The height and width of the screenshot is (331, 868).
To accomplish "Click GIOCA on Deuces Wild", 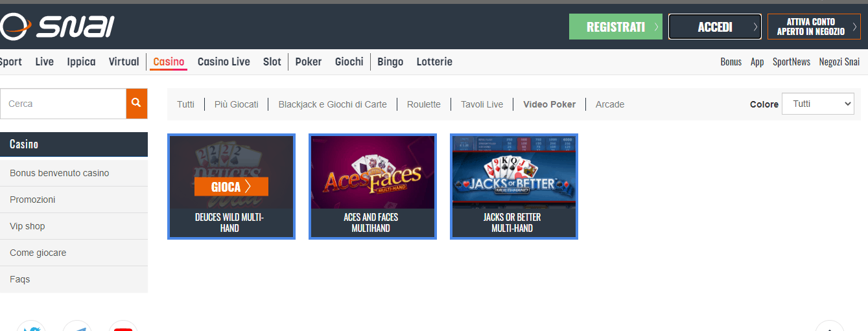I will click(231, 187).
